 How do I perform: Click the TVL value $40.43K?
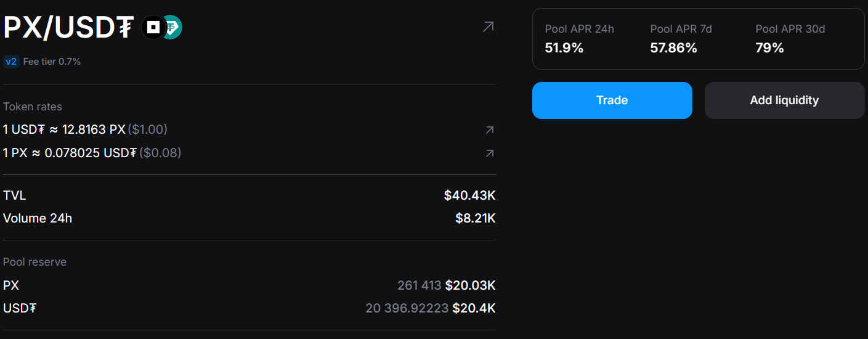click(469, 196)
